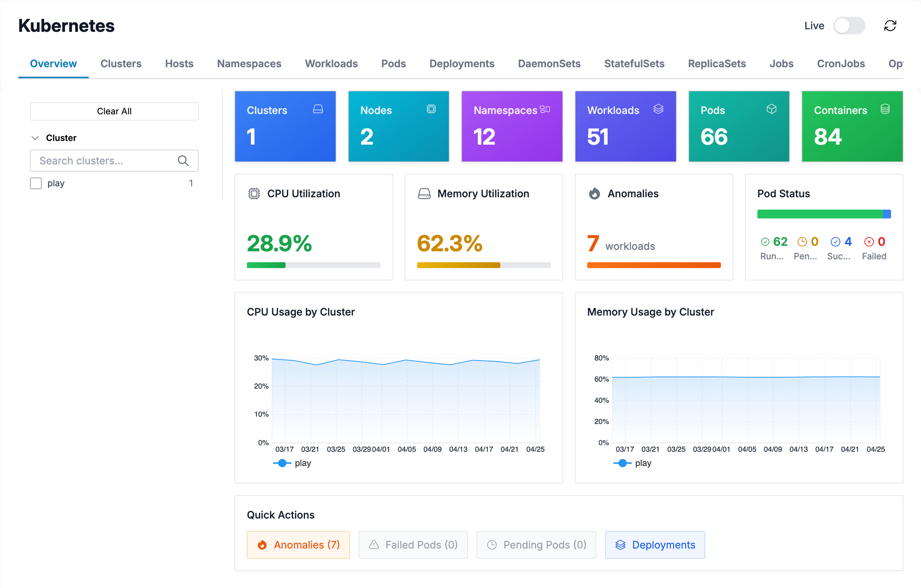The width and height of the screenshot is (921, 588).
Task: Click the Nodes card chip icon
Action: (x=431, y=109)
